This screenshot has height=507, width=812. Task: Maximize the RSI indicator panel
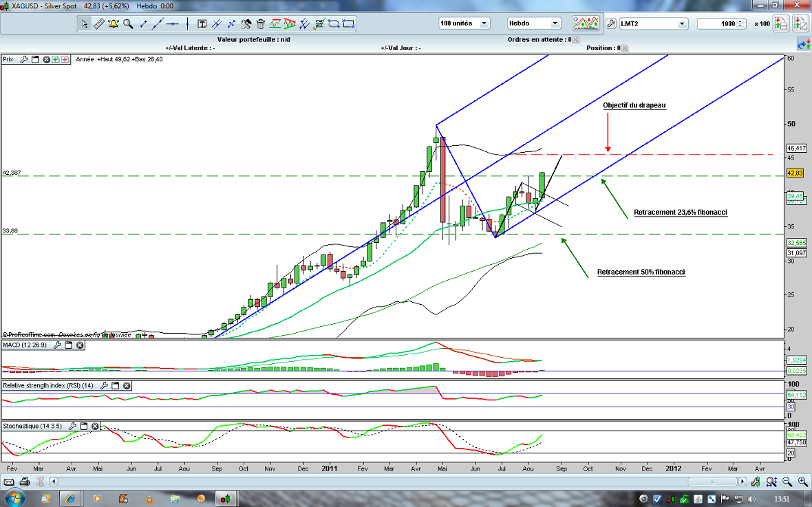pyautogui.click(x=115, y=386)
